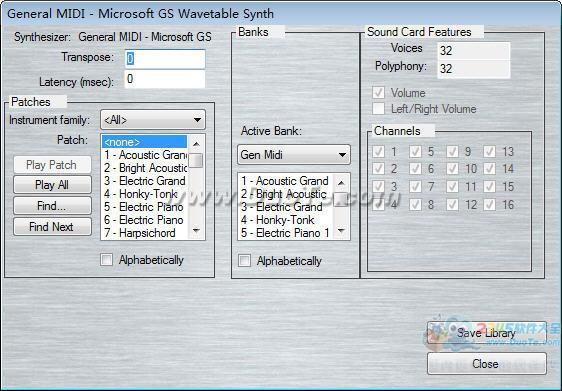This screenshot has width=562, height=391.
Task: Toggle channel 1 checkbox
Action: click(x=378, y=152)
